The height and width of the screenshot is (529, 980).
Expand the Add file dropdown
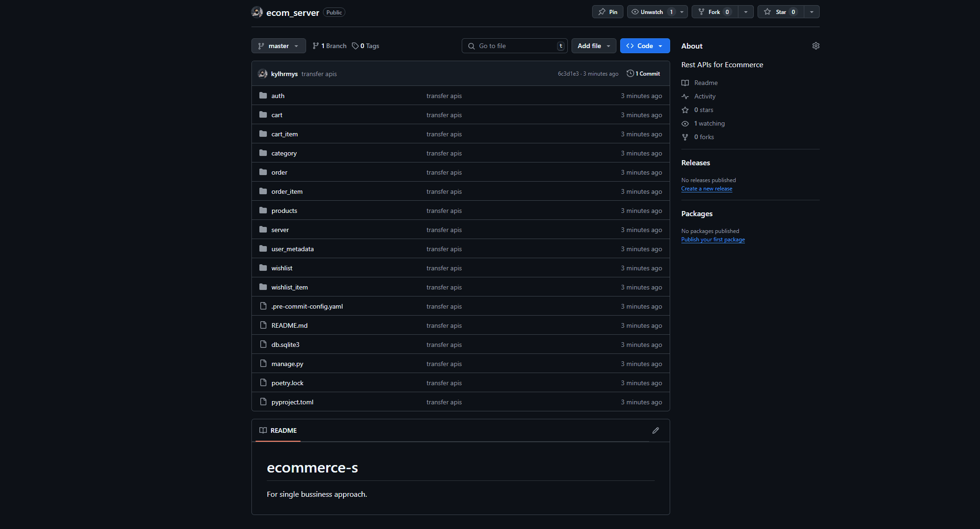[594, 46]
